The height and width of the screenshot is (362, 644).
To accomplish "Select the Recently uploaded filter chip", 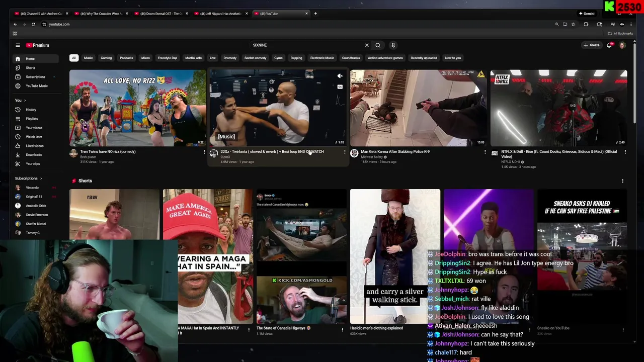I will pyautogui.click(x=424, y=58).
